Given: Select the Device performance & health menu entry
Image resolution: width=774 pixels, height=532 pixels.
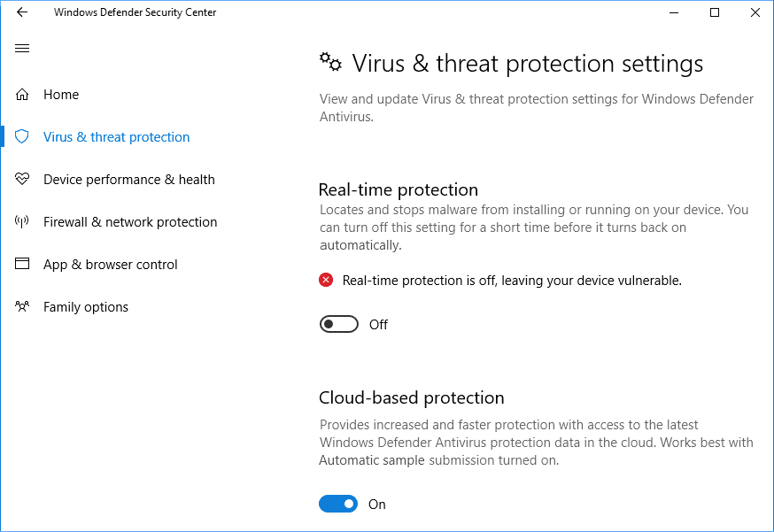Looking at the screenshot, I should (129, 179).
